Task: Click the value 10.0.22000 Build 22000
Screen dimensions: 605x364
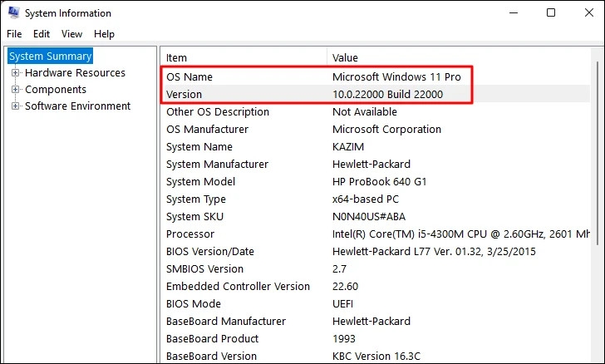Action: [x=388, y=94]
